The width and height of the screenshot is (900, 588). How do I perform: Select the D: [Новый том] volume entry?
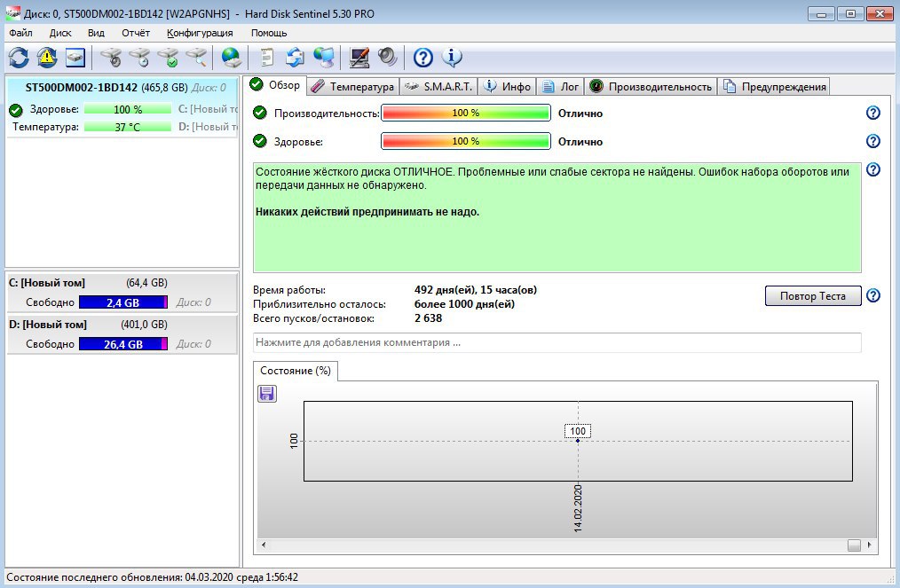122,333
